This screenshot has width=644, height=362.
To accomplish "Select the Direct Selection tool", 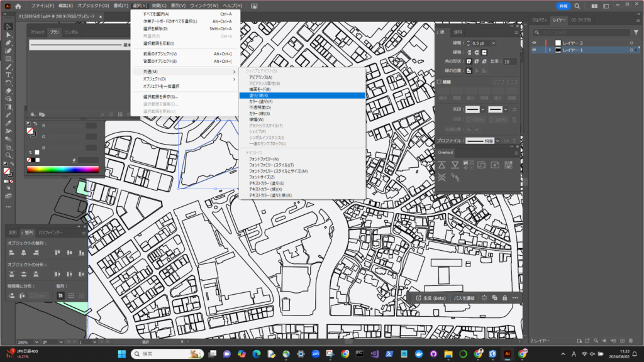I will (x=8, y=35).
